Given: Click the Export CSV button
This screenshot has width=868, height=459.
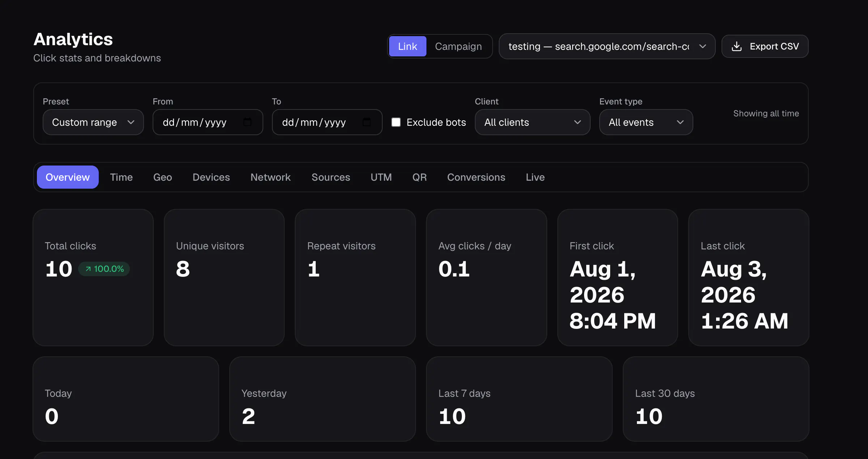Looking at the screenshot, I should click(765, 46).
